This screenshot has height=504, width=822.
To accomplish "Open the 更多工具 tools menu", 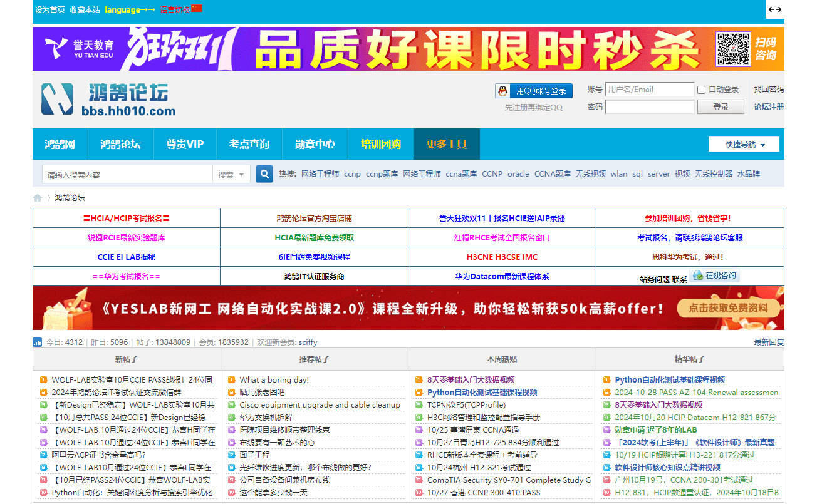I will [x=446, y=143].
